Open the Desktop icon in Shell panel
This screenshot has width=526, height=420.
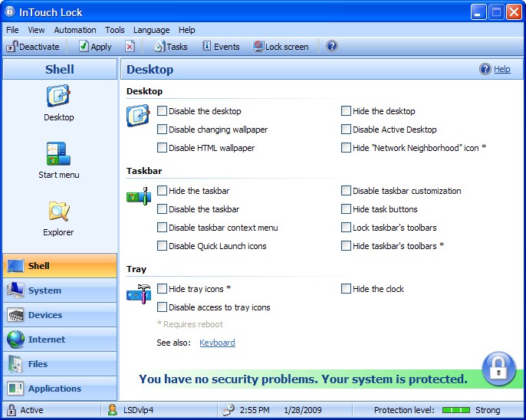coord(58,97)
